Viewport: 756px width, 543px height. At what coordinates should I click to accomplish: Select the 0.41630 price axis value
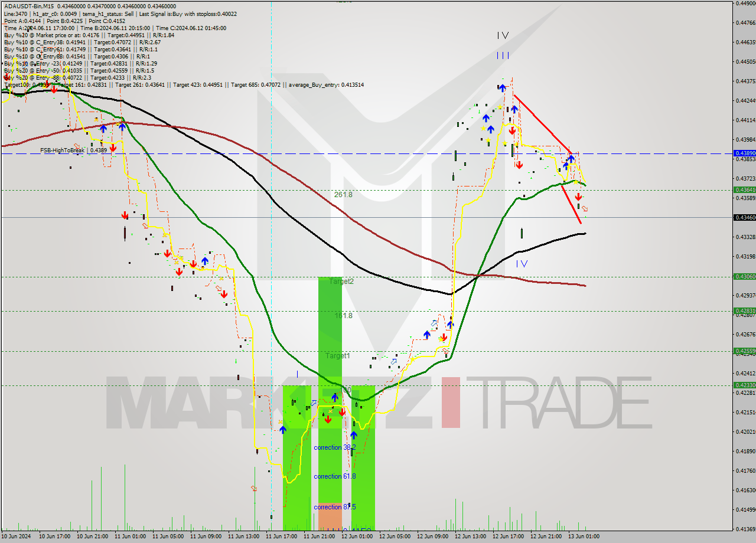(745, 490)
